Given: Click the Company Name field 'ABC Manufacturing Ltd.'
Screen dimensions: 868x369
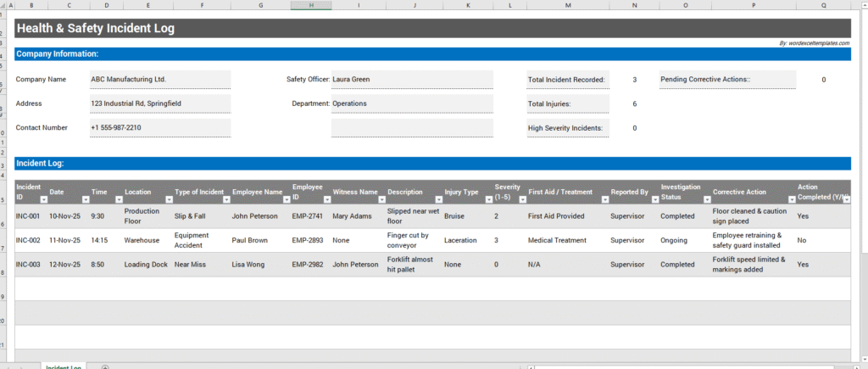Looking at the screenshot, I should coord(160,79).
